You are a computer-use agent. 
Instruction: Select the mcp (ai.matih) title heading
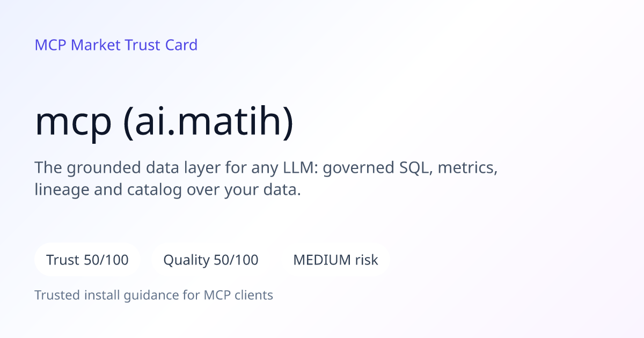coord(164,123)
